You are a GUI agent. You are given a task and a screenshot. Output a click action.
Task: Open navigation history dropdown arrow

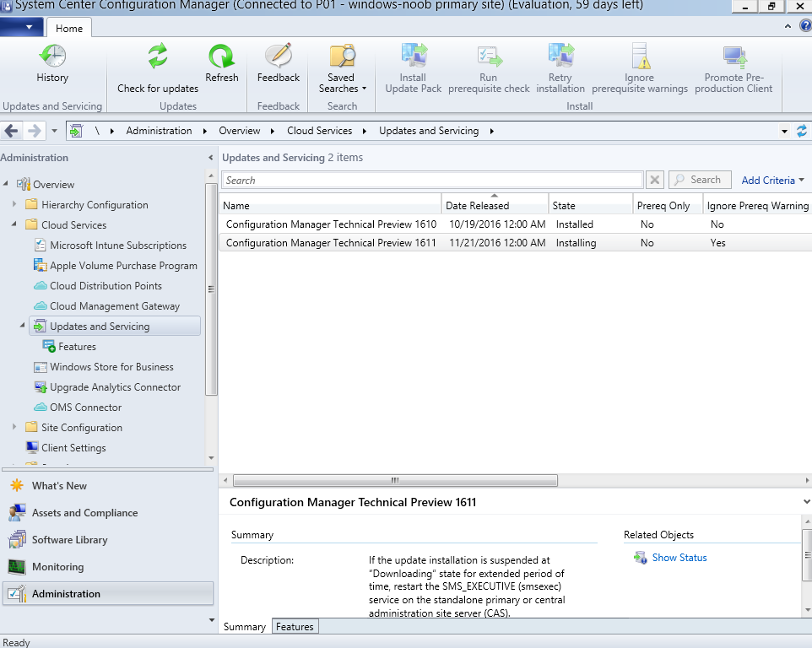click(x=54, y=131)
